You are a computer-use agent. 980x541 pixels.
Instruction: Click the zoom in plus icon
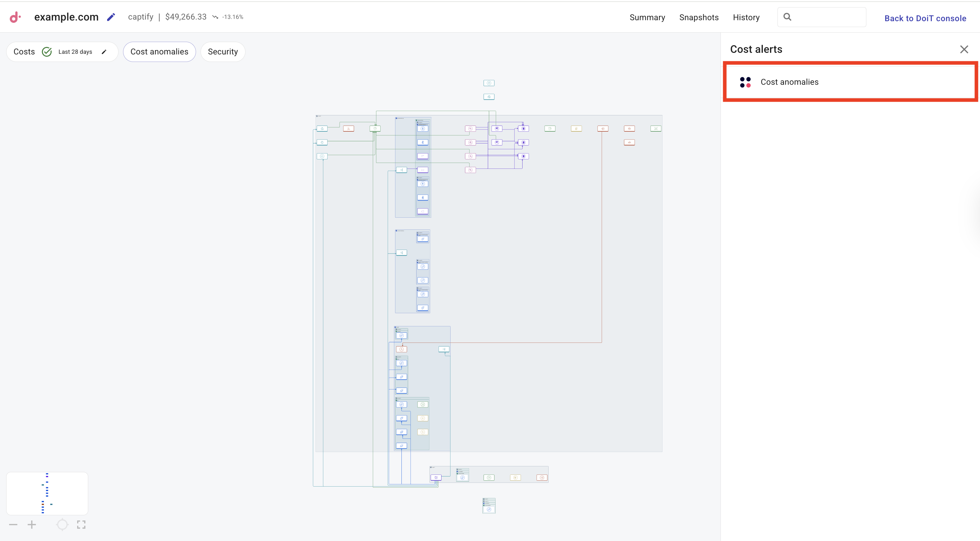[x=32, y=525]
